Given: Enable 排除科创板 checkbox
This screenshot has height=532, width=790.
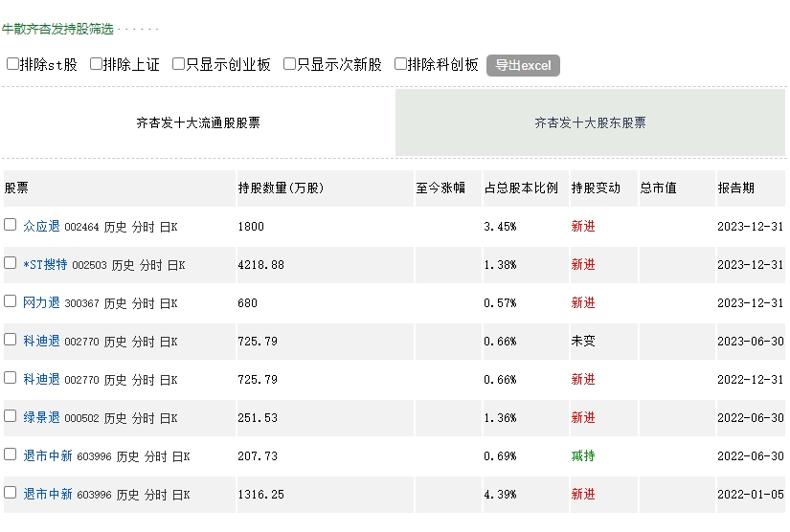Looking at the screenshot, I should pos(401,64).
